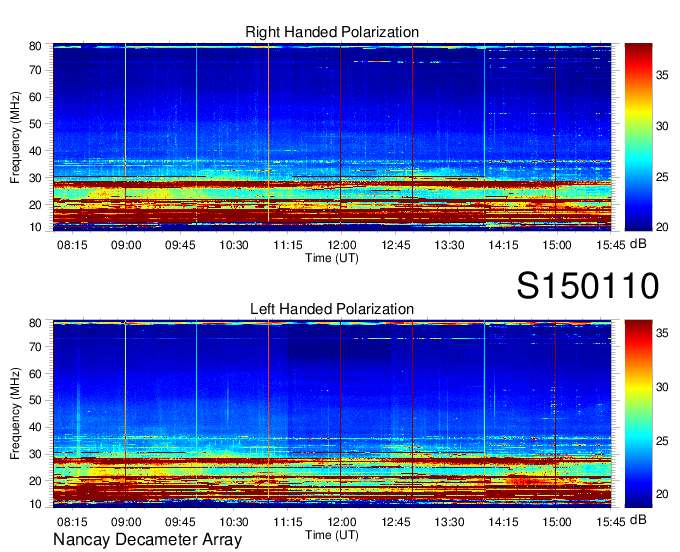
Task: Click the 08:15 time tick on the upper plot
Action: [x=72, y=245]
